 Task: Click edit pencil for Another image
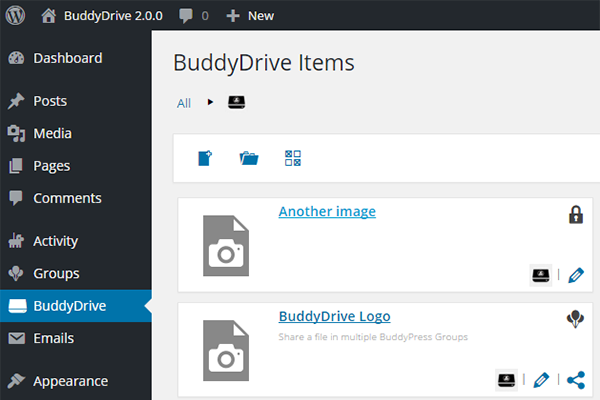click(x=575, y=275)
